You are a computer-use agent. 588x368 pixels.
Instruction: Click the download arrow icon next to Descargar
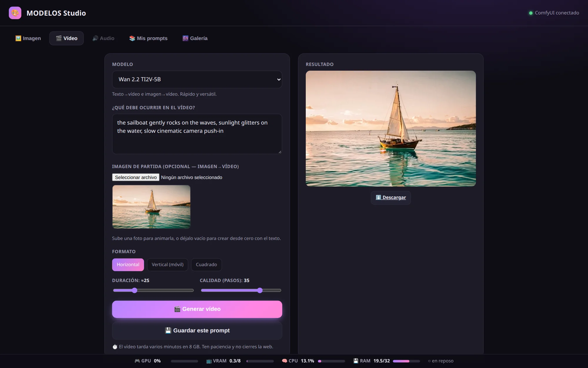378,197
